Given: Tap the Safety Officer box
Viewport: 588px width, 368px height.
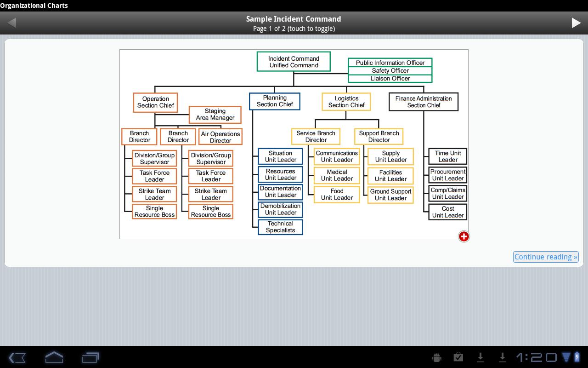Looking at the screenshot, I should pyautogui.click(x=390, y=70).
